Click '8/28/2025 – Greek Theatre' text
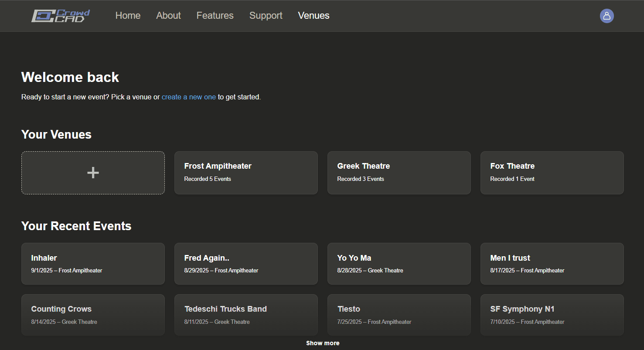The image size is (644, 350). point(370,270)
